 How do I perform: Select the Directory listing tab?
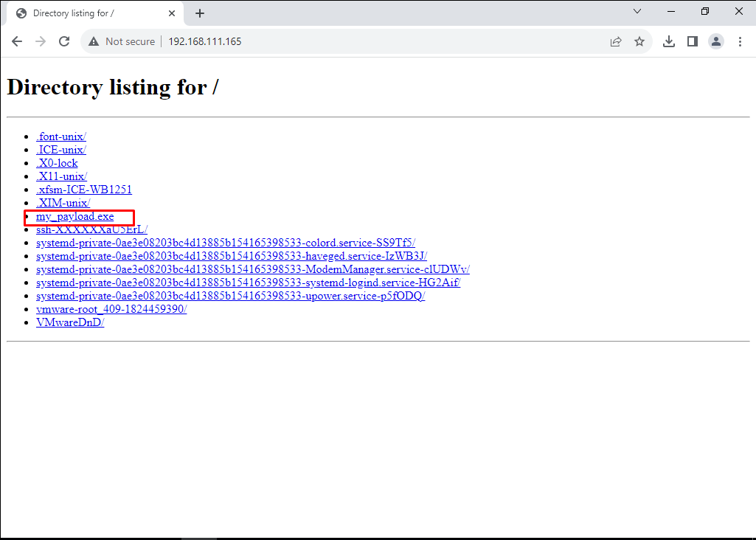pos(81,13)
